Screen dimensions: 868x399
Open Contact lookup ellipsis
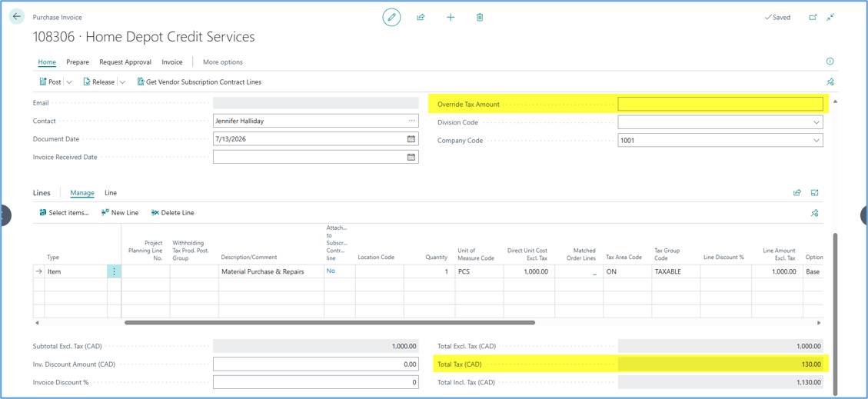[411, 121]
